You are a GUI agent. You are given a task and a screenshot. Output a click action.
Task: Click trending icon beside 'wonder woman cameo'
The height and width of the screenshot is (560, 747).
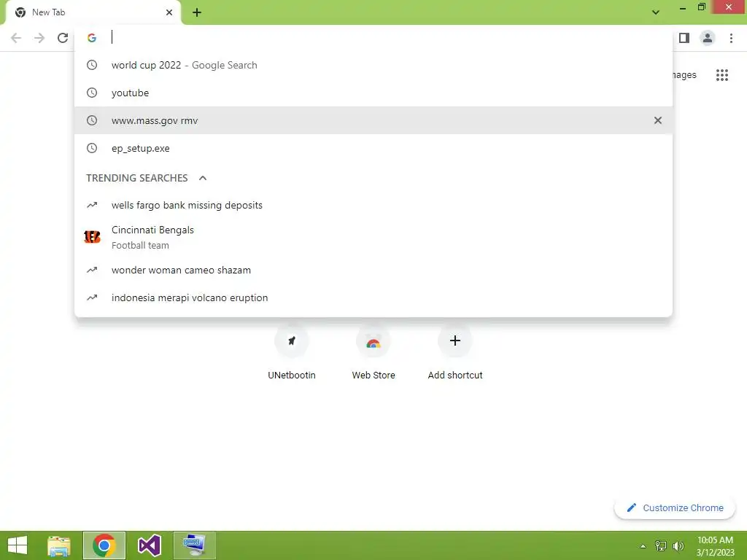[92, 270]
